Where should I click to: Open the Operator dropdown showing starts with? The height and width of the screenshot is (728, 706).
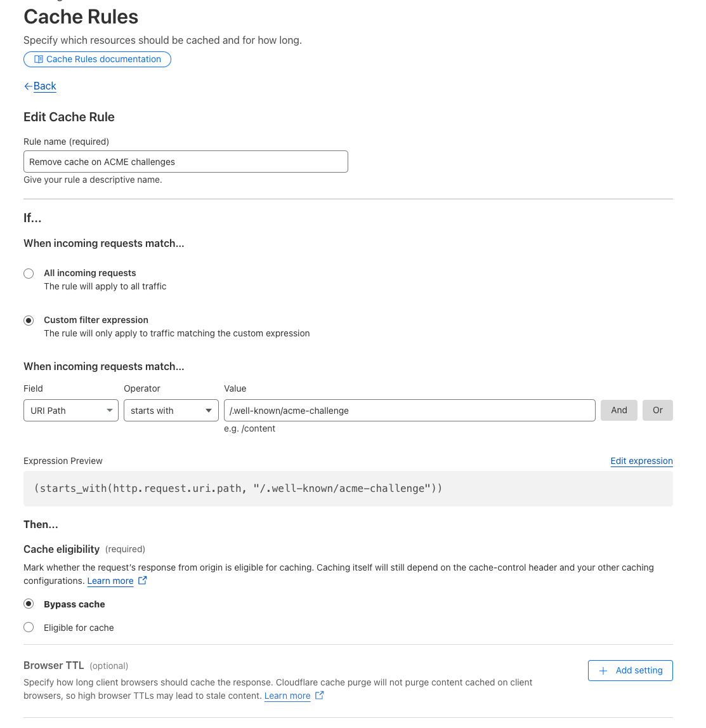tap(171, 411)
